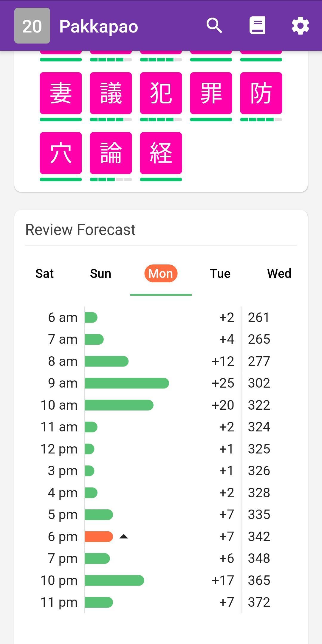Open the kanji tile 経
The height and width of the screenshot is (644, 322).
161,153
